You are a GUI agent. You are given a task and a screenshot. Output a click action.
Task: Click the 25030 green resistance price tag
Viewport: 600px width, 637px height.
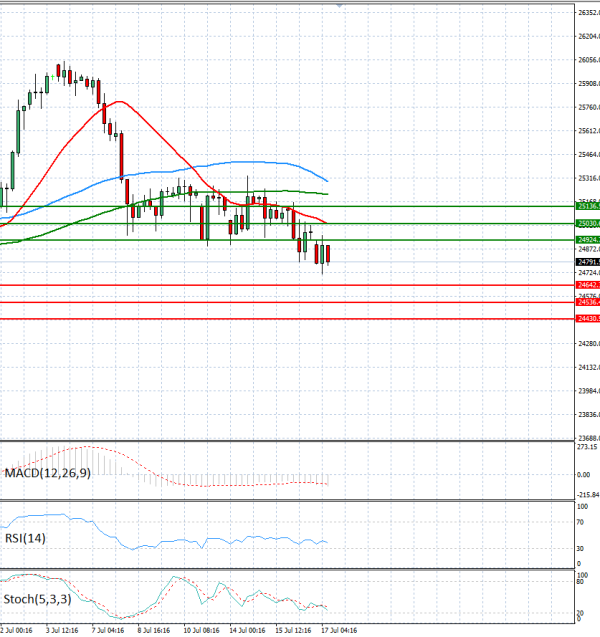point(588,223)
